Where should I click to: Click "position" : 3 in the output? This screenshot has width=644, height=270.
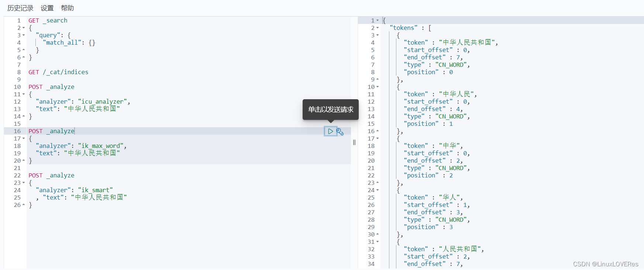pyautogui.click(x=428, y=227)
